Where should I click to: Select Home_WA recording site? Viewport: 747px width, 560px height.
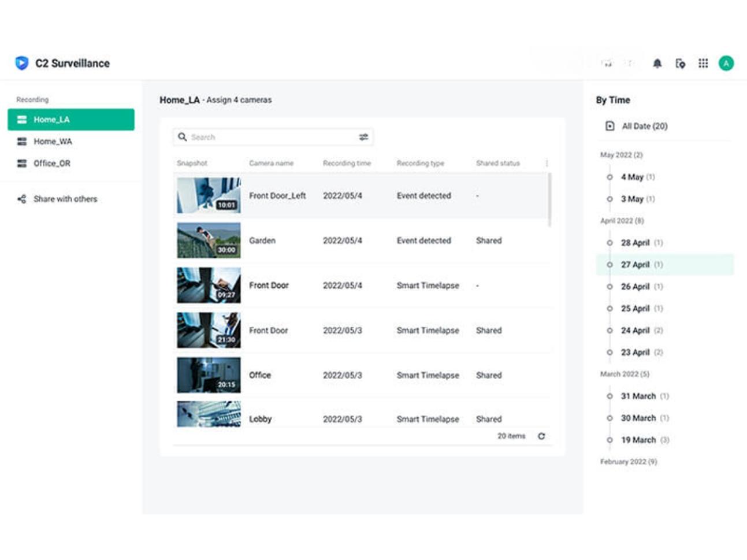pyautogui.click(x=53, y=142)
